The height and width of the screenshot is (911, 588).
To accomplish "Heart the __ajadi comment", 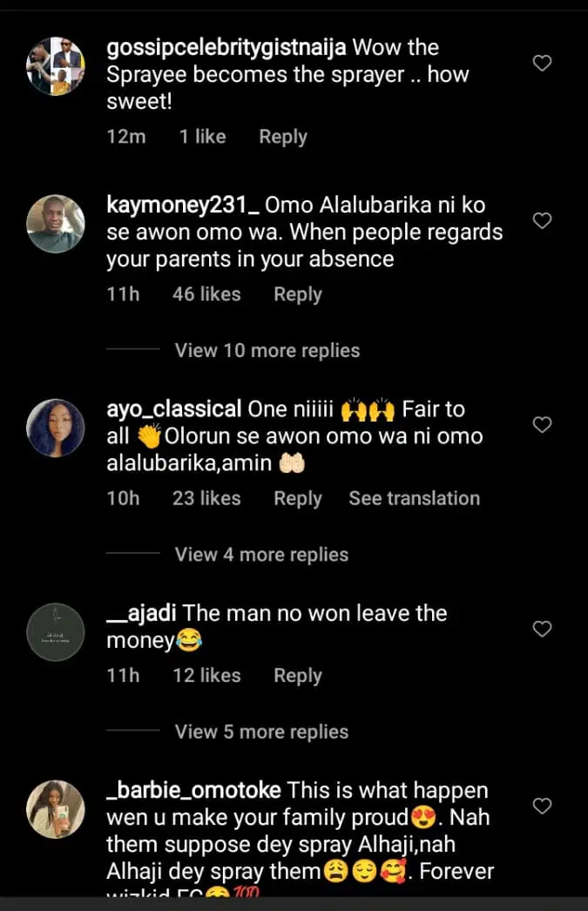I will pyautogui.click(x=542, y=629).
